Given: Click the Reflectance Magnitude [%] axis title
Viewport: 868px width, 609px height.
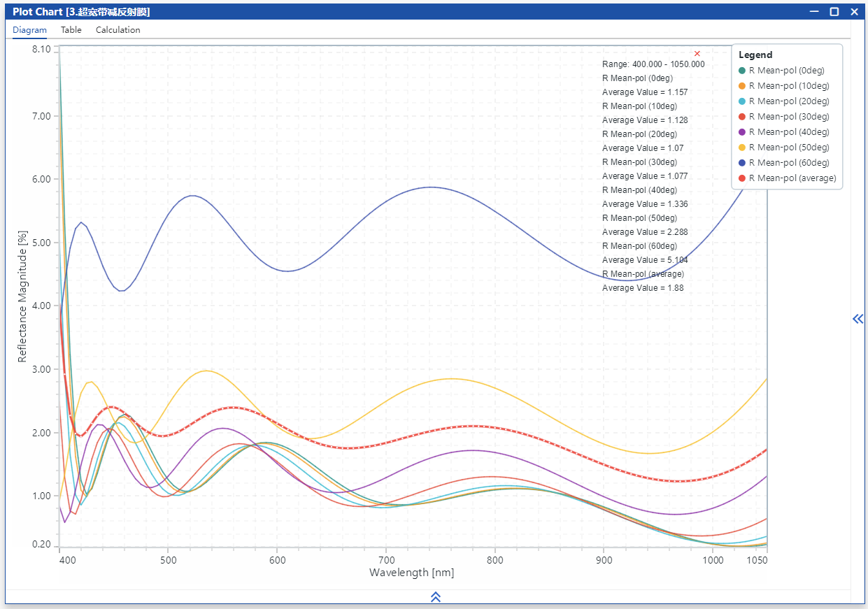Looking at the screenshot, I should pyautogui.click(x=22, y=298).
